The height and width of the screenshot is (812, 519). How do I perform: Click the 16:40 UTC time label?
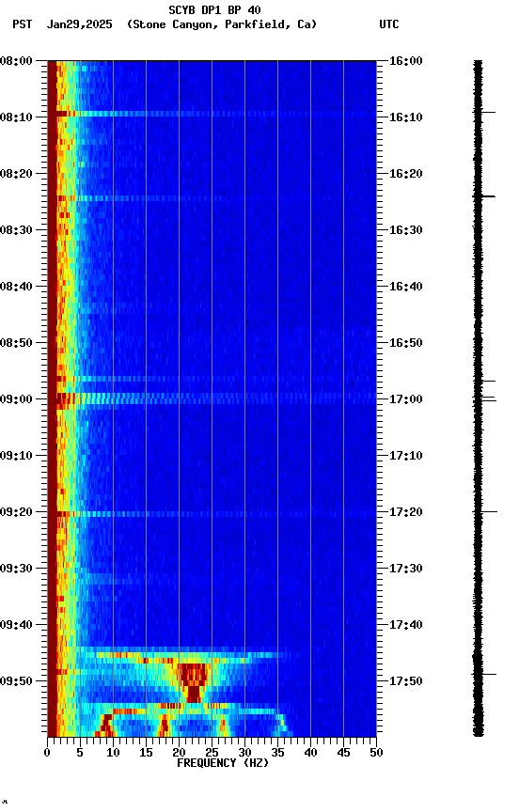tap(405, 287)
